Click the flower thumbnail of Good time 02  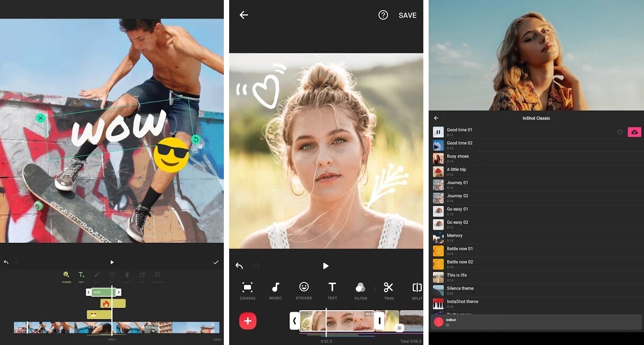(x=438, y=146)
